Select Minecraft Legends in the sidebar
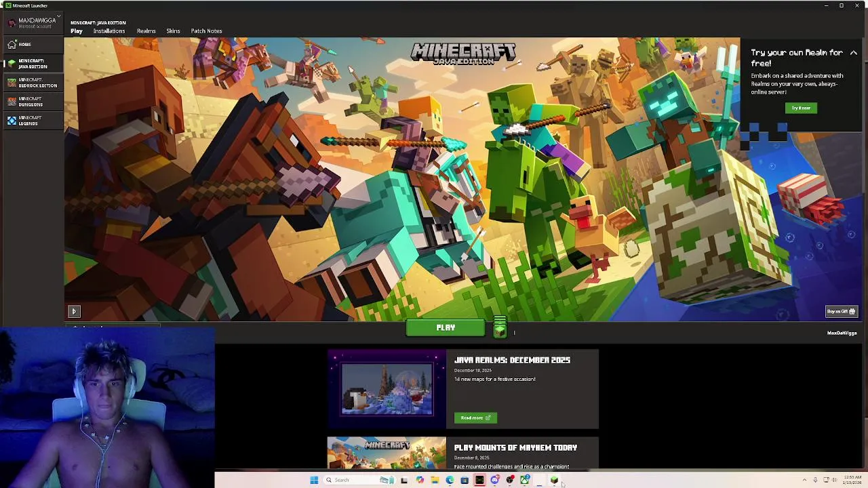 tap(32, 121)
